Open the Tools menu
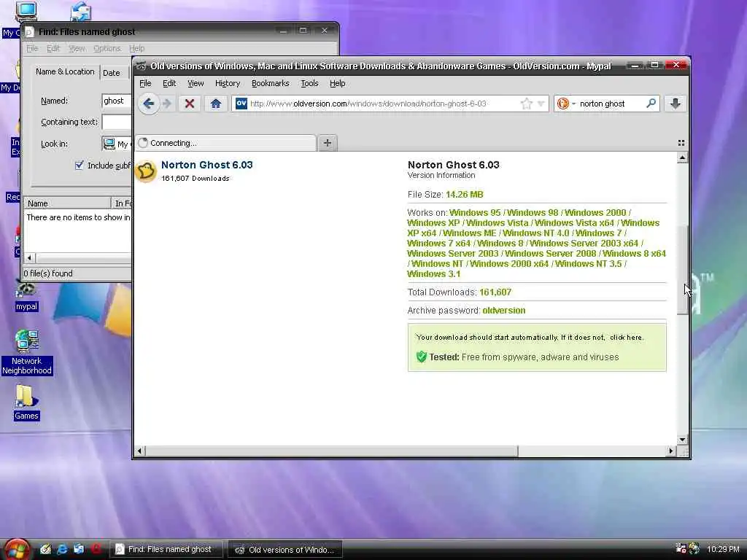747x560 pixels. coord(309,83)
